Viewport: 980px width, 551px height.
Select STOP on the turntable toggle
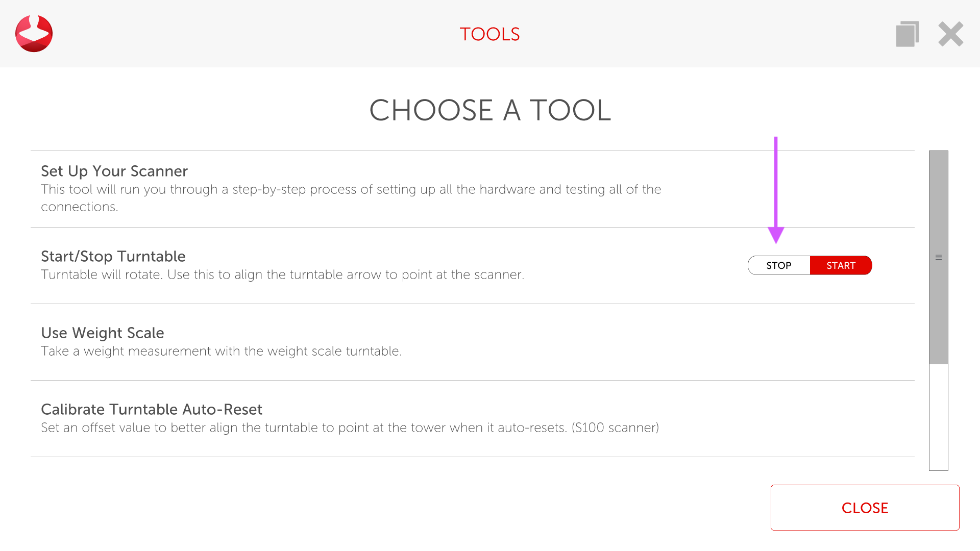pyautogui.click(x=778, y=265)
